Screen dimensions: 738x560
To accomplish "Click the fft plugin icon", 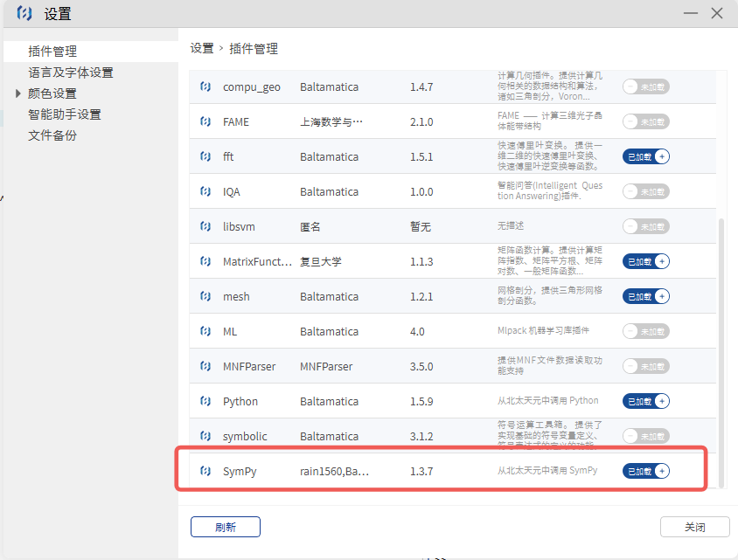I will click(205, 156).
